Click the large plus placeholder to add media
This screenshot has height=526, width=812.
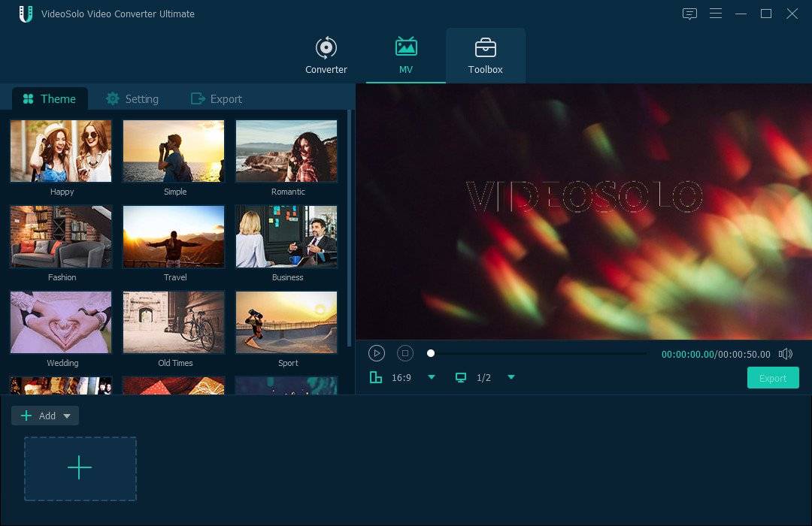tap(80, 468)
